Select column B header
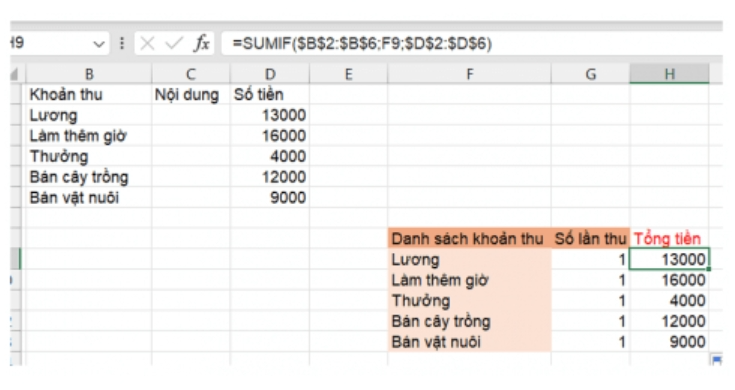 pyautogui.click(x=89, y=74)
